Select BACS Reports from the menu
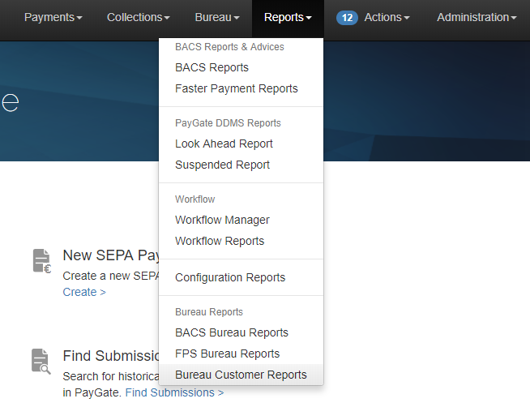Screen dimensions: 530x420 212,67
